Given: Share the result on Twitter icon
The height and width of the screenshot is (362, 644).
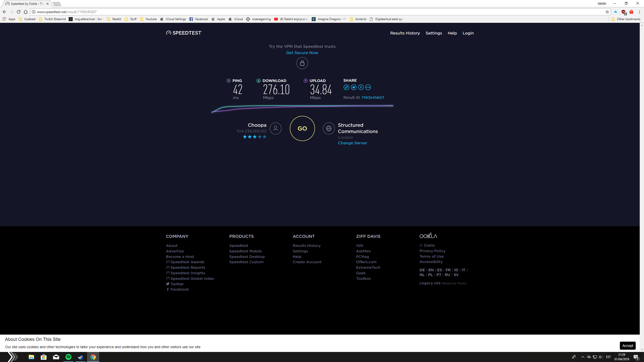Looking at the screenshot, I should pos(354,87).
